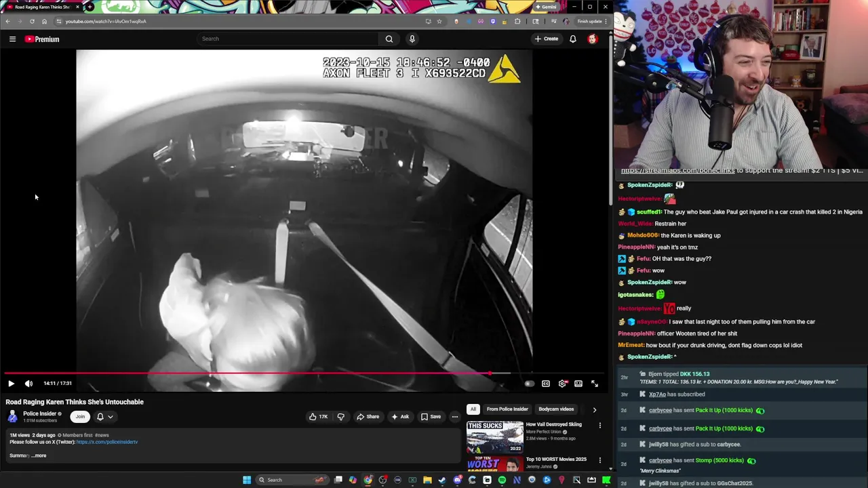Screen dimensions: 868x488
Task: Open options menu for Top 10 WORST Movies 2025
Action: point(599,460)
